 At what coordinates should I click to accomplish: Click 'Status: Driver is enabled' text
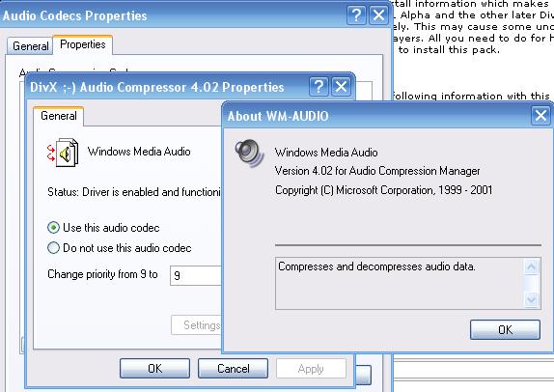[134, 192]
